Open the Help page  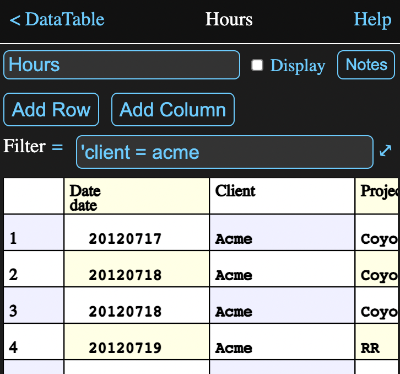coord(372,20)
